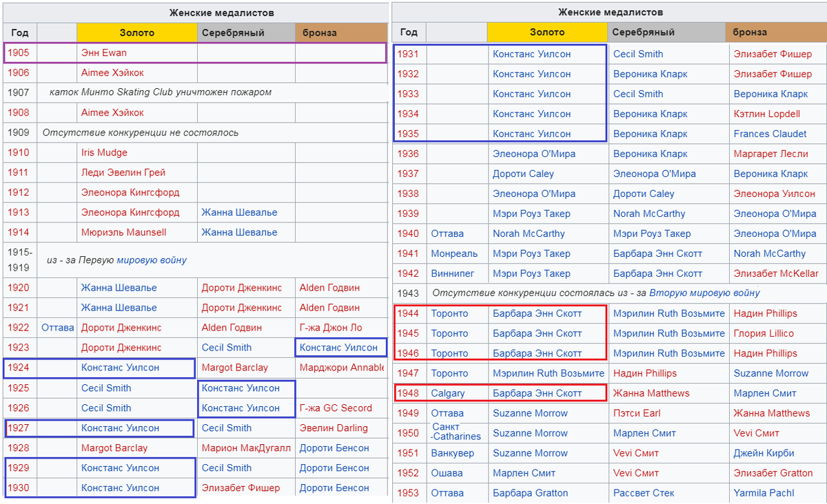Click Cecil Smith silver in 1923 row
The width and height of the screenshot is (827, 504).
point(227,347)
